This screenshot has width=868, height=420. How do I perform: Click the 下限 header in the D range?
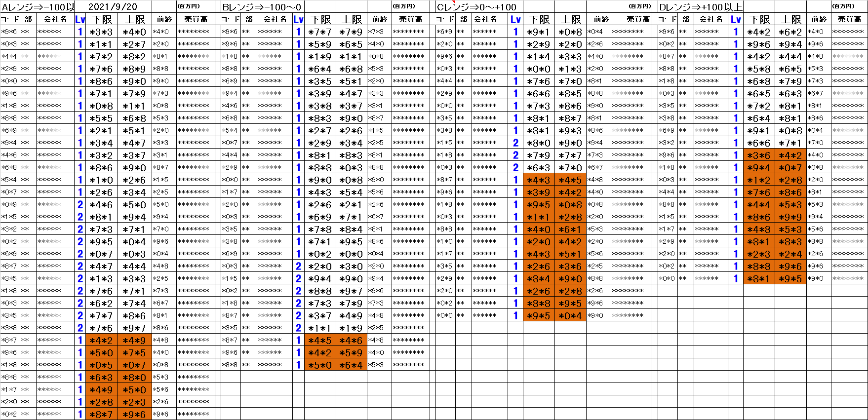759,19
